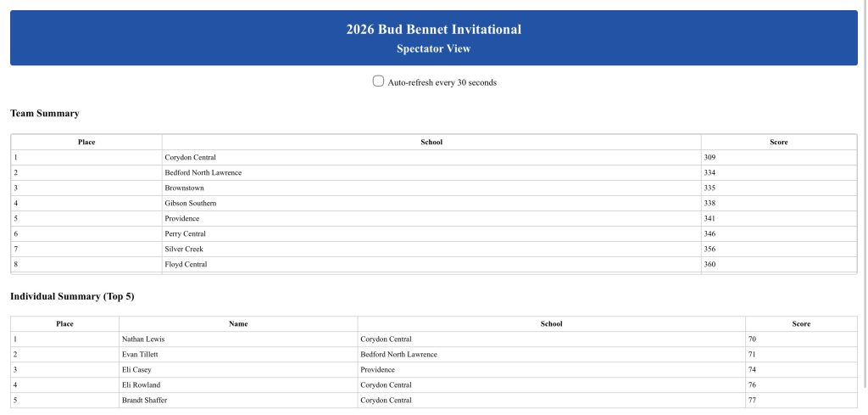This screenshot has height=415, width=868.
Task: Click the School column header in Team Summary
Action: point(431,143)
